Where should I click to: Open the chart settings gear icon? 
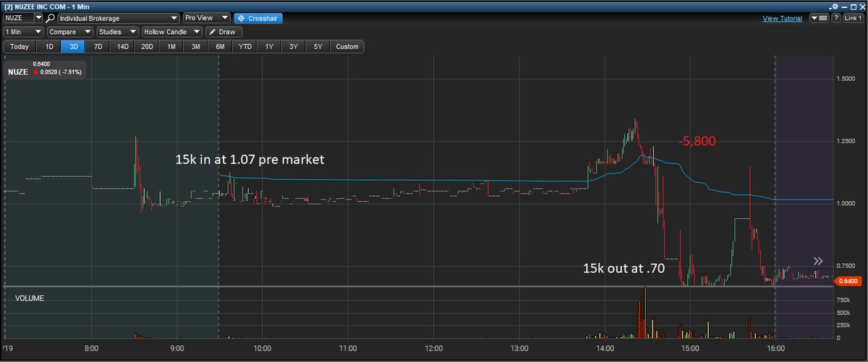click(833, 7)
